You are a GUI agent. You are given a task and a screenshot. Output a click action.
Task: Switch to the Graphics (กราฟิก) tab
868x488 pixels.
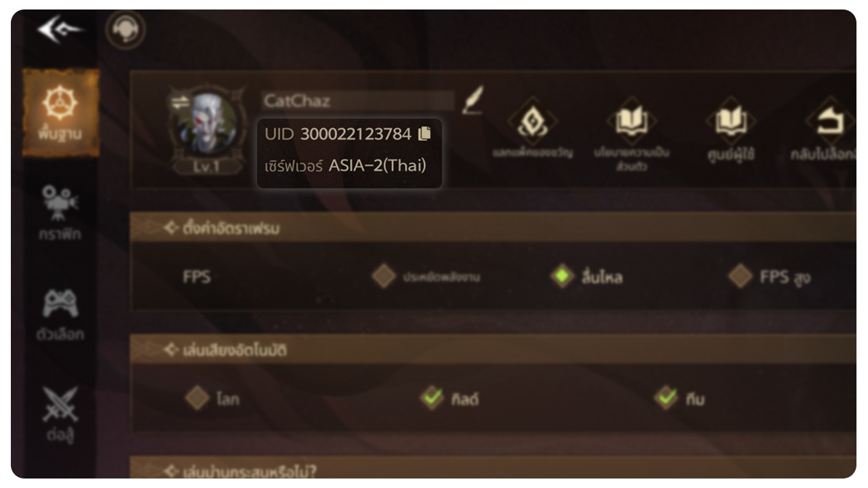coord(60,212)
